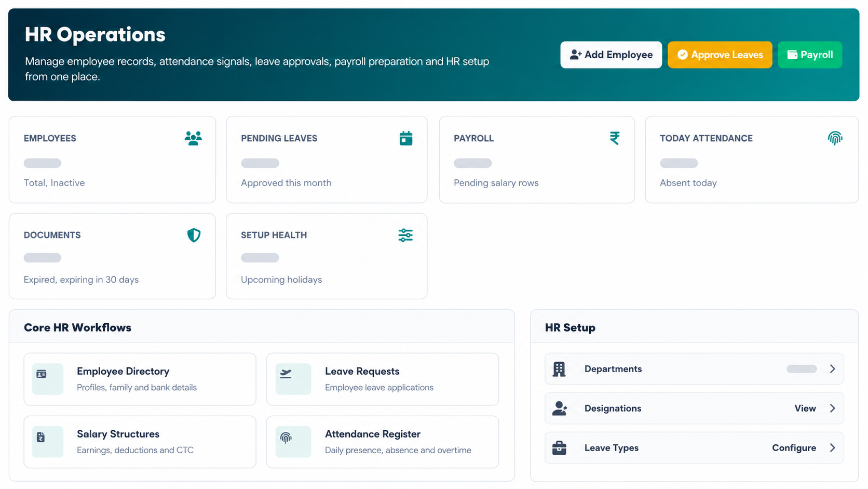Click the PENDING LEAVES card title
Image resolution: width=868 pixels, height=489 pixels.
coord(279,138)
